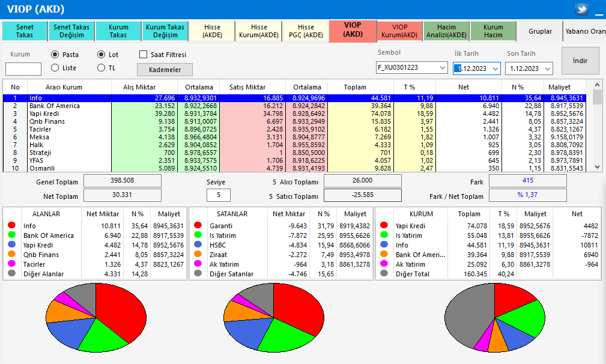Screen dimensions: 606x364
Task: Open the Son Tarih date dropdown
Action: pyautogui.click(x=547, y=69)
